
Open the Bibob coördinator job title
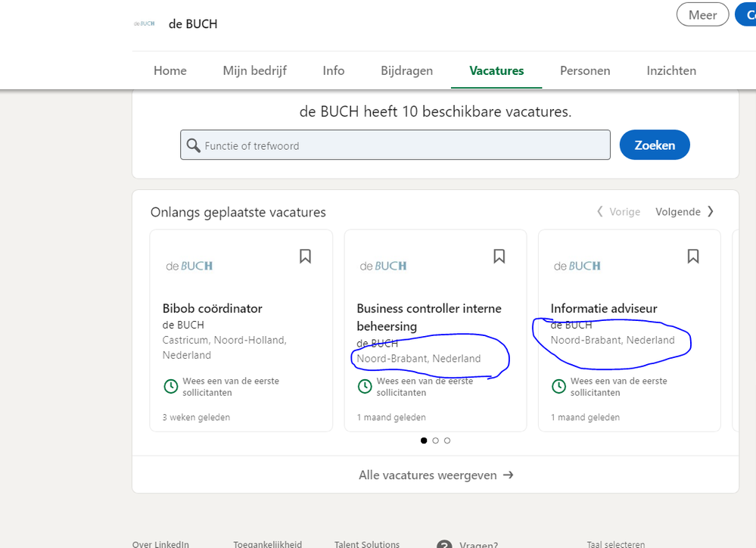213,308
